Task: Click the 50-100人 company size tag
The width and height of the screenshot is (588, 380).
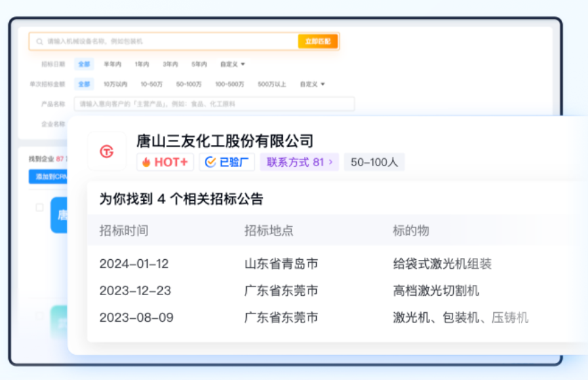Action: tap(374, 162)
